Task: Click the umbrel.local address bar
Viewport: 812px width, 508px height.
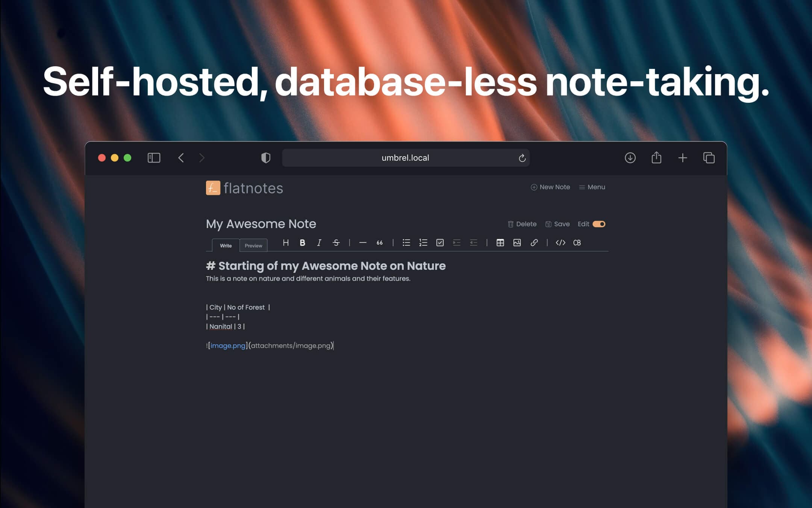Action: [404, 158]
